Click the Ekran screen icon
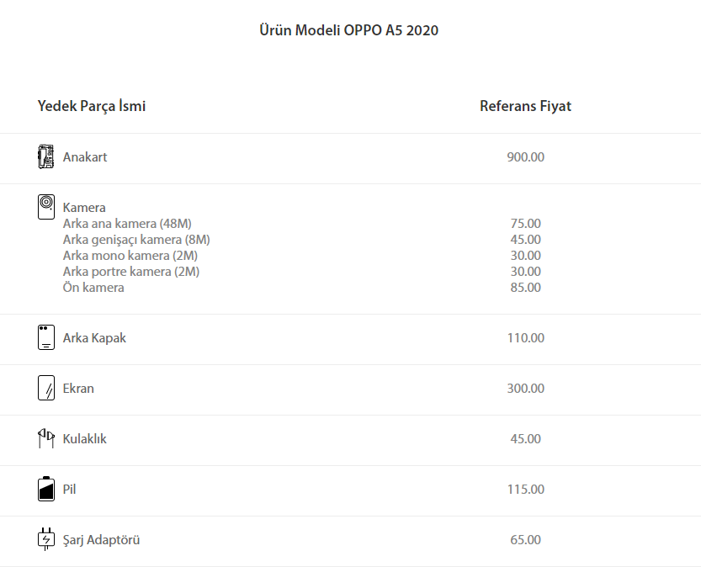This screenshot has width=701, height=588. (46, 388)
